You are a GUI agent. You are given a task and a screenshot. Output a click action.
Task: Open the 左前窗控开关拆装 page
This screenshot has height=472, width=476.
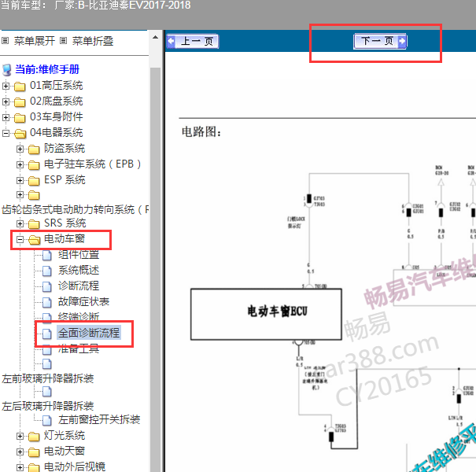(x=99, y=420)
